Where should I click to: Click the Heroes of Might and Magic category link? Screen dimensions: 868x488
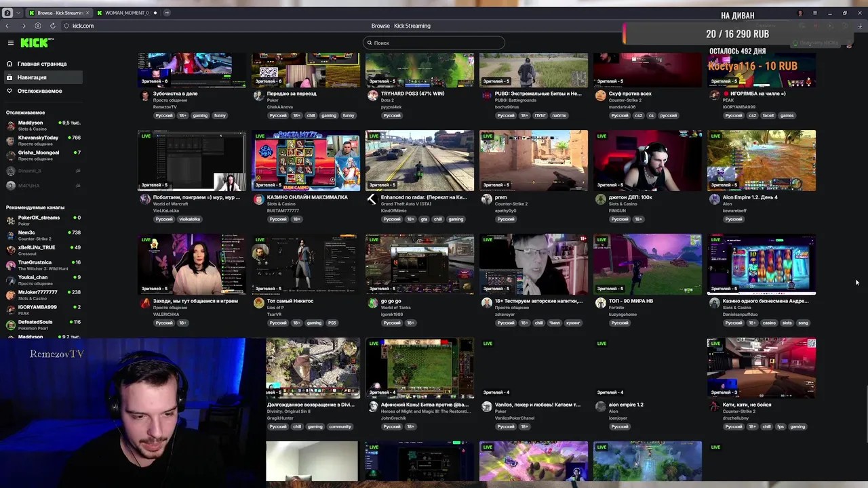click(425, 411)
